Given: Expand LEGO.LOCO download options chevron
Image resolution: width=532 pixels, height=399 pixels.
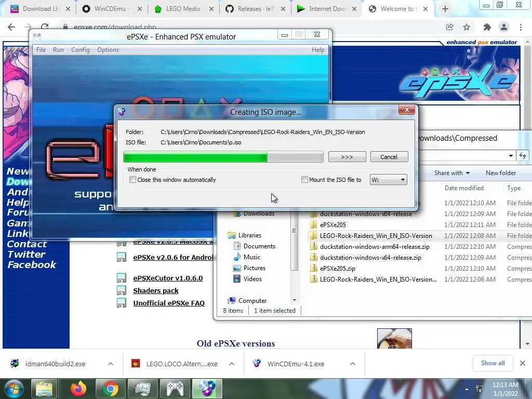Looking at the screenshot, I should point(232,364).
